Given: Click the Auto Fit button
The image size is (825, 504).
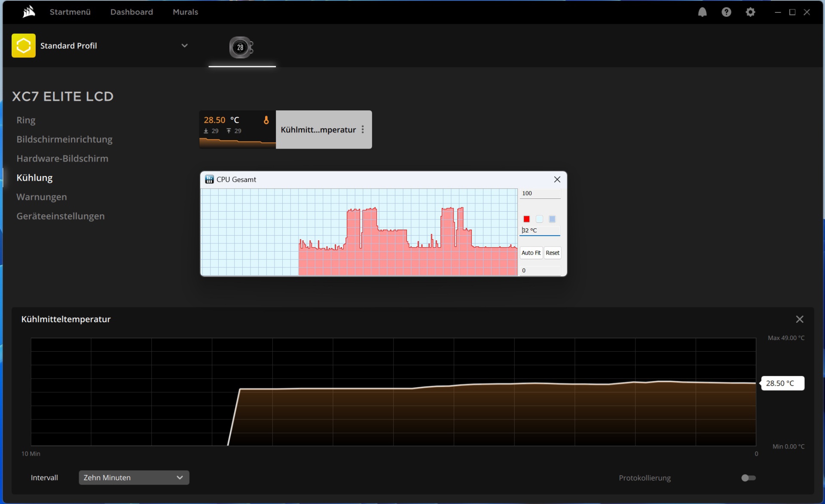Looking at the screenshot, I should (x=531, y=253).
